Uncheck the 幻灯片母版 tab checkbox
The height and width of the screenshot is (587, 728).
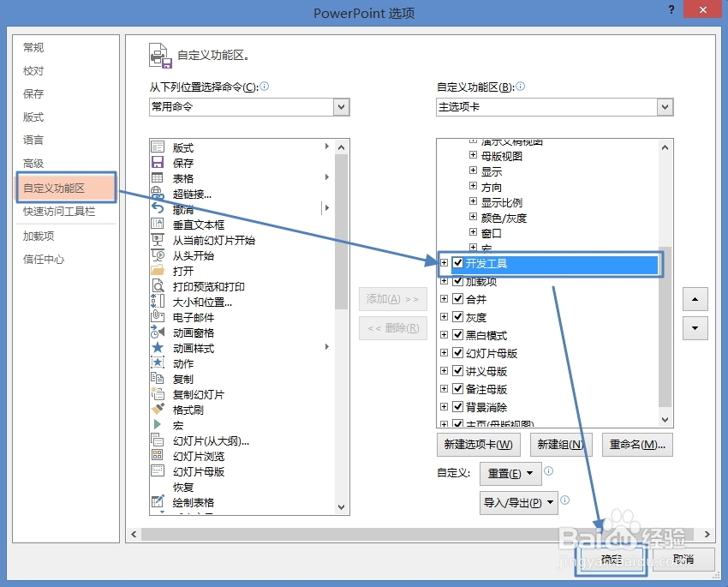click(x=458, y=352)
